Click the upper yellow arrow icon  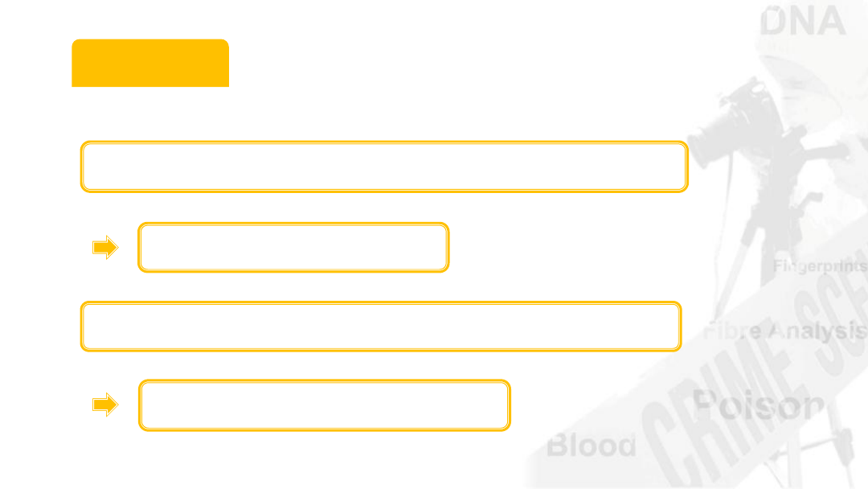point(105,248)
